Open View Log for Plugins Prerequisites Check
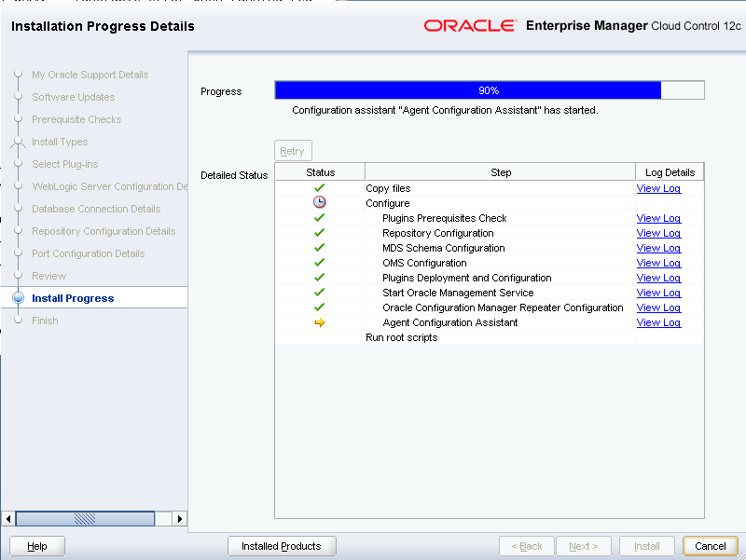The height and width of the screenshot is (560, 746). point(658,218)
